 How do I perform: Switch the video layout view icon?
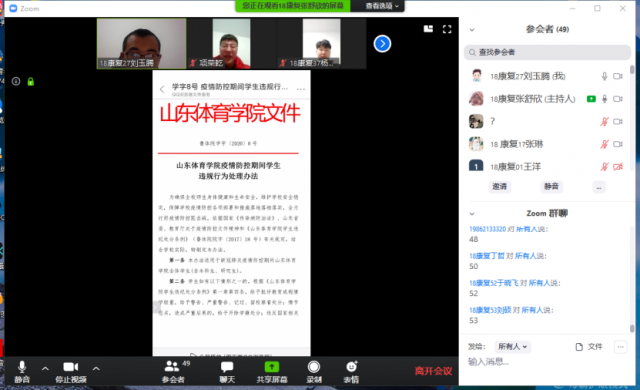[x=428, y=29]
